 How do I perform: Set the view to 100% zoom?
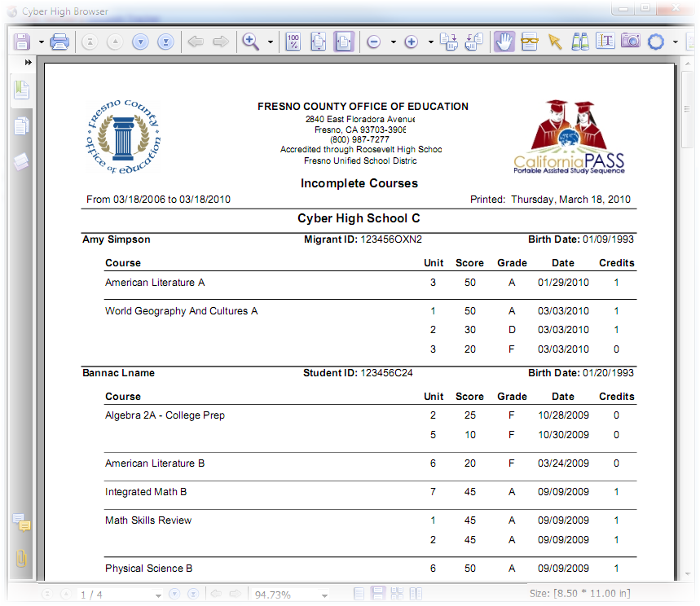coord(293,41)
